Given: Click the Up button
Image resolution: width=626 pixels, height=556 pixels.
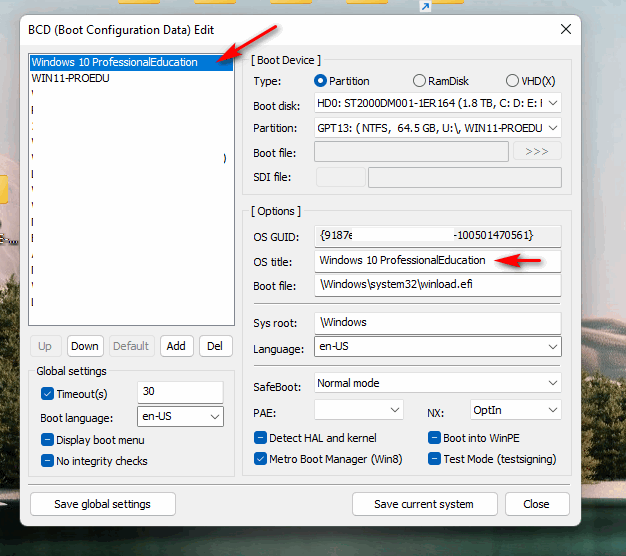Looking at the screenshot, I should pos(45,346).
